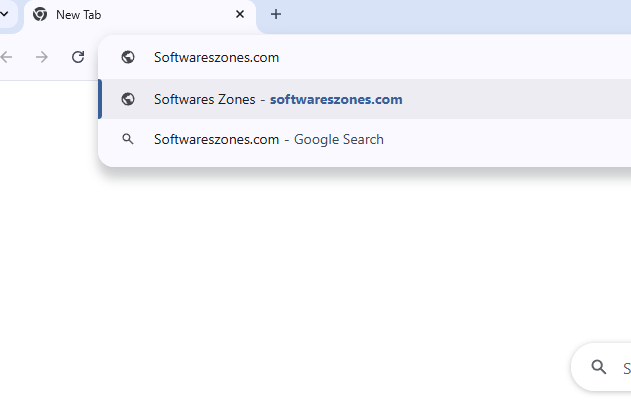The image size is (631, 408).
Task: Click the address bar text Softwareszones.com
Action: coord(216,57)
